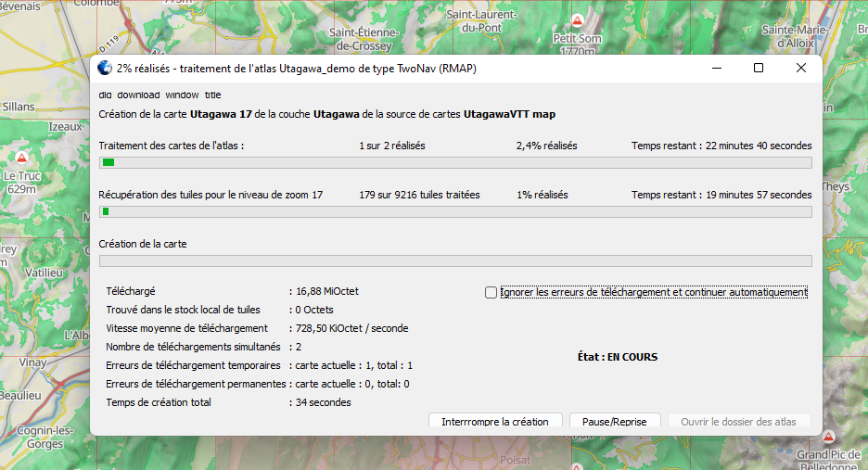Enable ignoring download errors checkbox
The image size is (868, 470).
[491, 292]
